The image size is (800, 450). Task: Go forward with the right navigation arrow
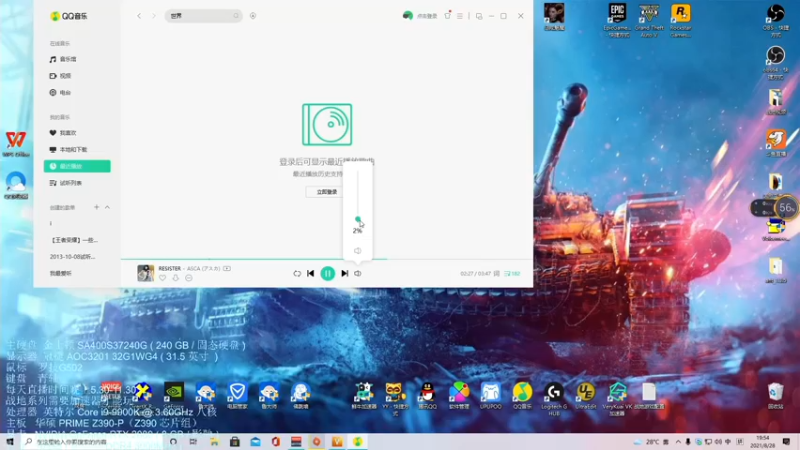point(154,16)
